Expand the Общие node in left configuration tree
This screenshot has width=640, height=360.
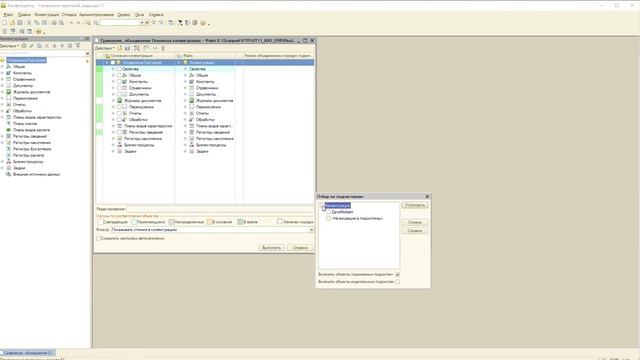coord(2,67)
